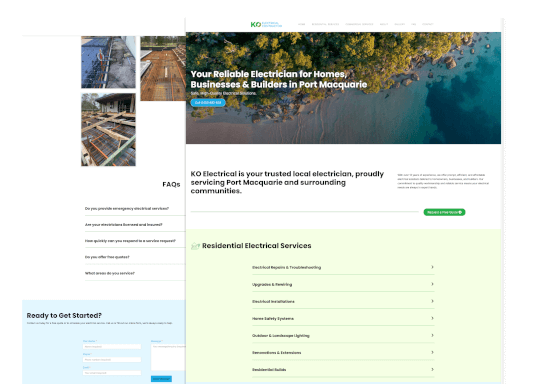The width and height of the screenshot is (538, 384).
Task: Click the 'Residential Electrical Services' heading
Action: tap(257, 246)
